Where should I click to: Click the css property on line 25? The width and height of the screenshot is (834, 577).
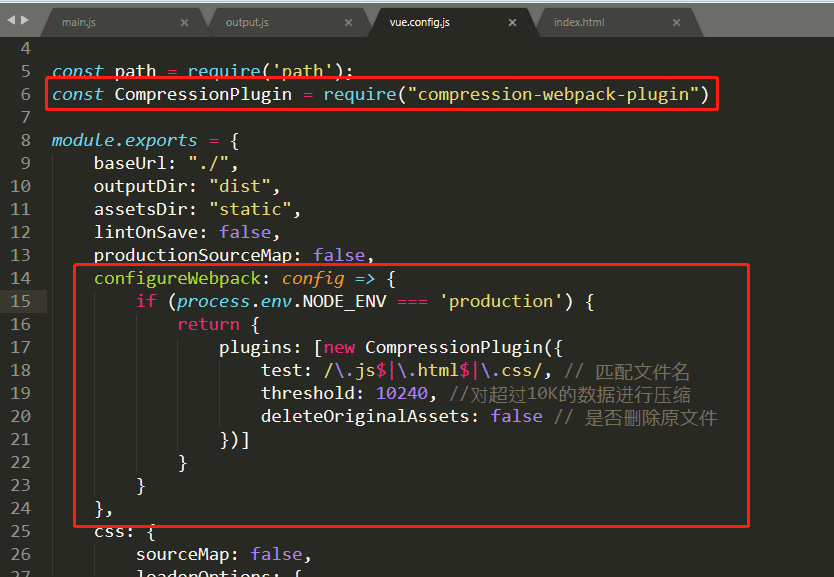click(x=109, y=532)
